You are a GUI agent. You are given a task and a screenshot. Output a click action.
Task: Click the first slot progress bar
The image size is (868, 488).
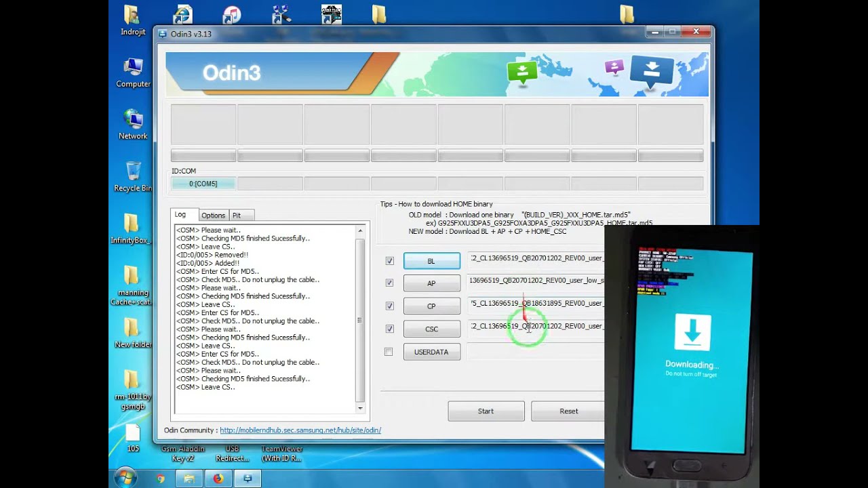[203, 157]
